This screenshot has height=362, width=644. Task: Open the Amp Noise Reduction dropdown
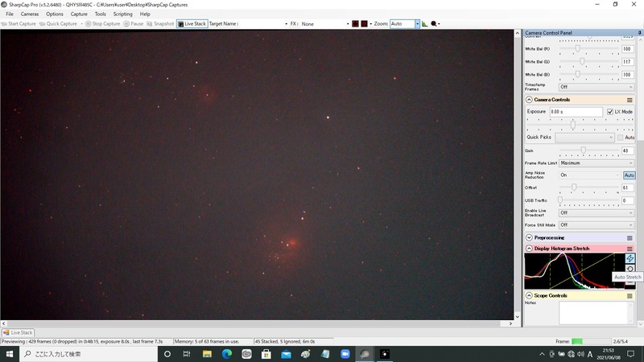590,175
